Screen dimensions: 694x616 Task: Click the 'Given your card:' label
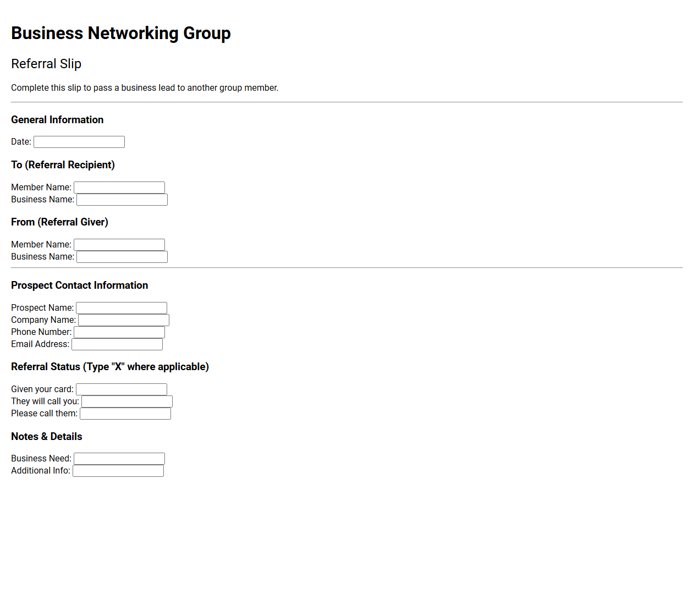(x=42, y=389)
